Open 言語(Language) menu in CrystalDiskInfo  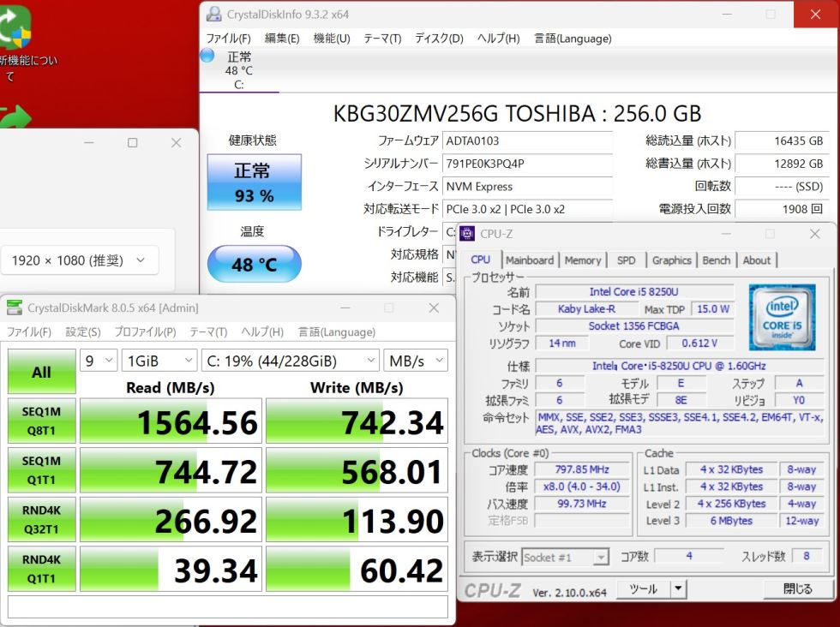coord(573,38)
